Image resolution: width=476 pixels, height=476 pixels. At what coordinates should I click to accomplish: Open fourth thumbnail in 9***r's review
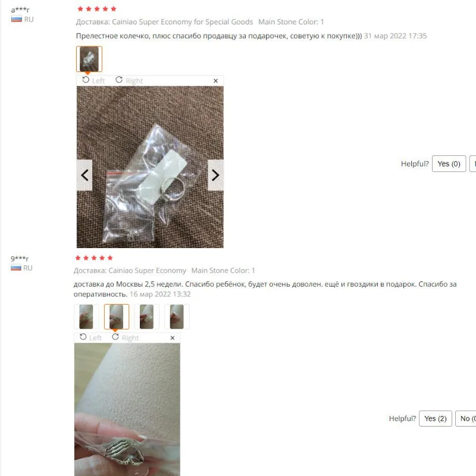[x=177, y=317]
